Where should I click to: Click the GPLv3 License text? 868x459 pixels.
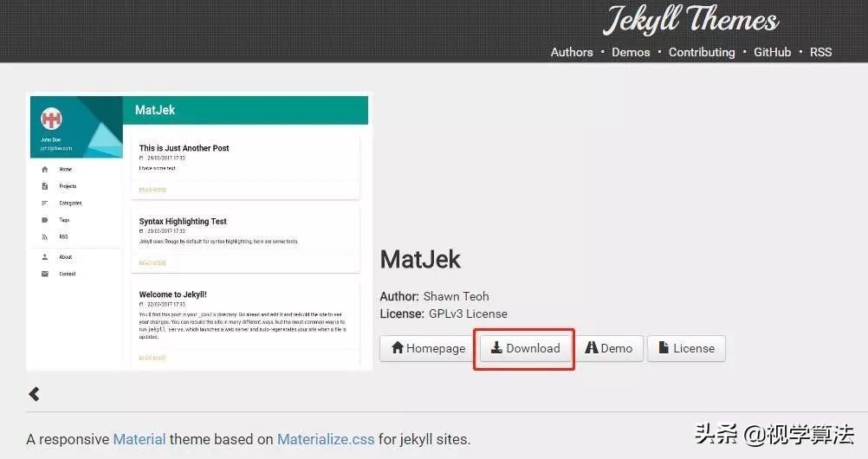468,314
